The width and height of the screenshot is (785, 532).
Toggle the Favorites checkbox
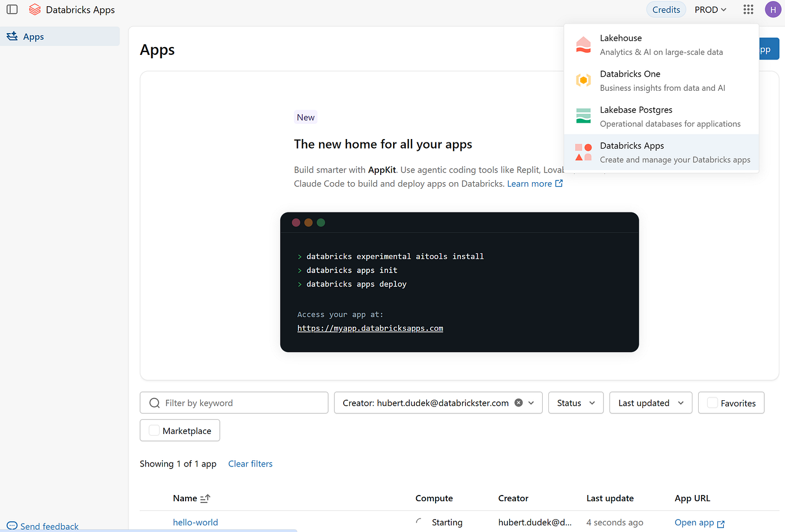click(713, 403)
